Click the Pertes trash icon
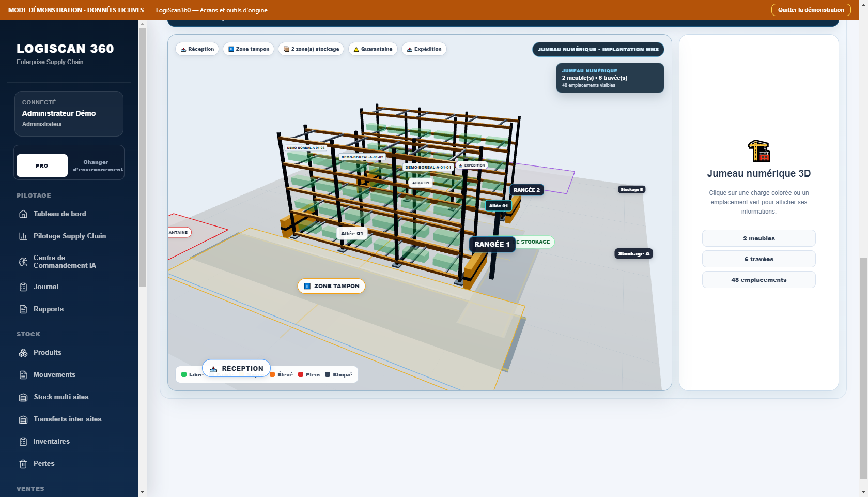868x497 pixels. 23,464
